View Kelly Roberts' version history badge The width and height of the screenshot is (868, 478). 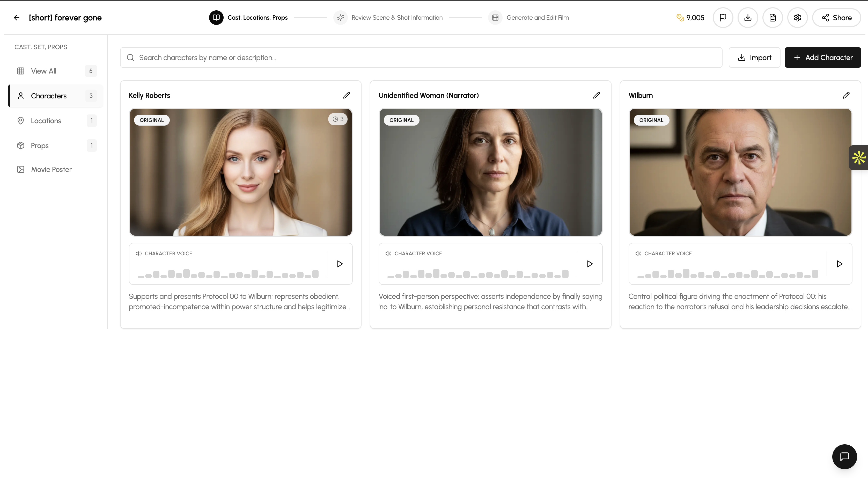(338, 119)
